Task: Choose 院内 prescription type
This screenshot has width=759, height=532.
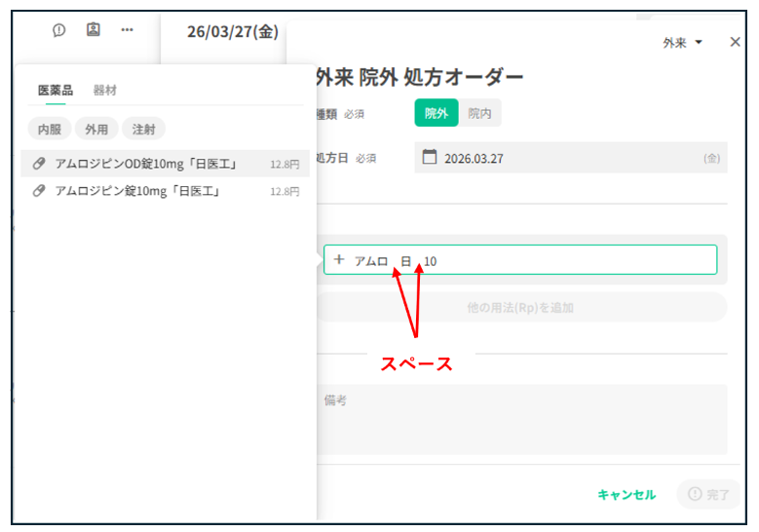Action: 479,113
